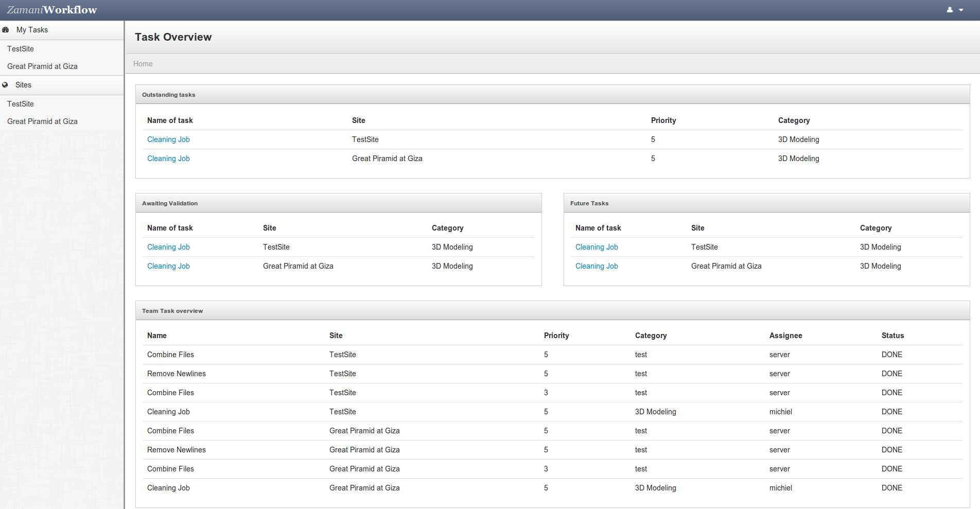
Task: Click the Team Task overview panel header
Action: [x=172, y=311]
